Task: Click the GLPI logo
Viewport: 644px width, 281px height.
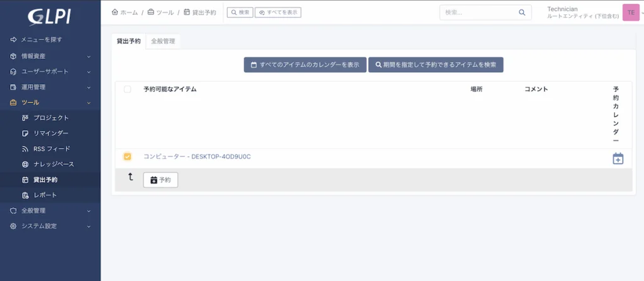Action: [x=49, y=16]
